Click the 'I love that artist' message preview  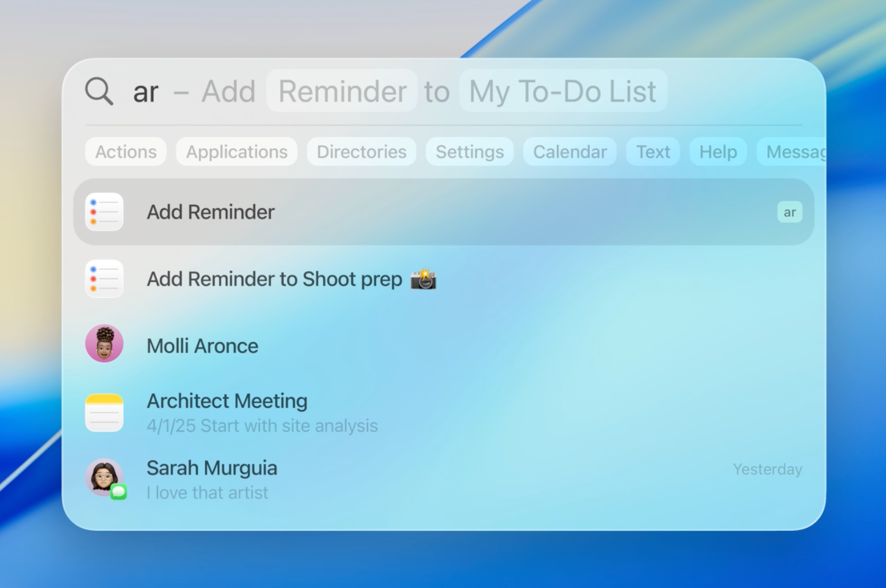pos(208,493)
